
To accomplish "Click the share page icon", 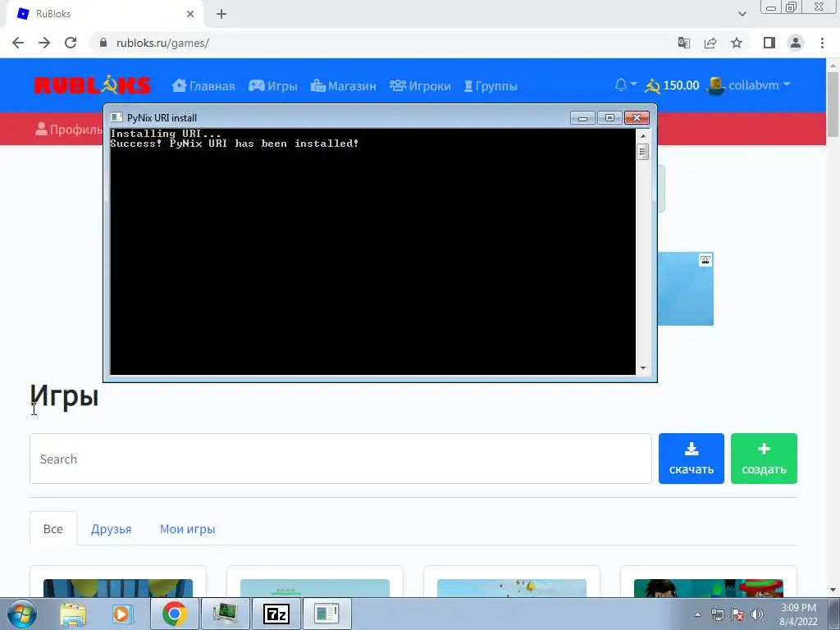I will [710, 43].
